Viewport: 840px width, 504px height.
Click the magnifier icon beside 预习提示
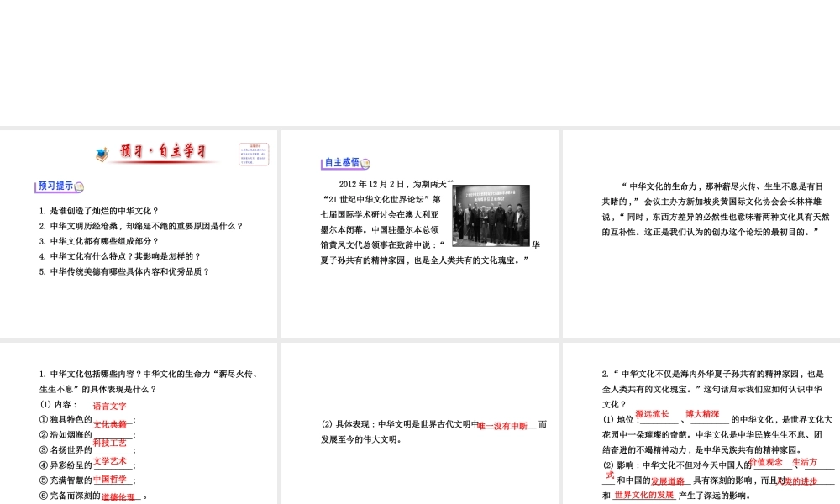click(x=79, y=187)
